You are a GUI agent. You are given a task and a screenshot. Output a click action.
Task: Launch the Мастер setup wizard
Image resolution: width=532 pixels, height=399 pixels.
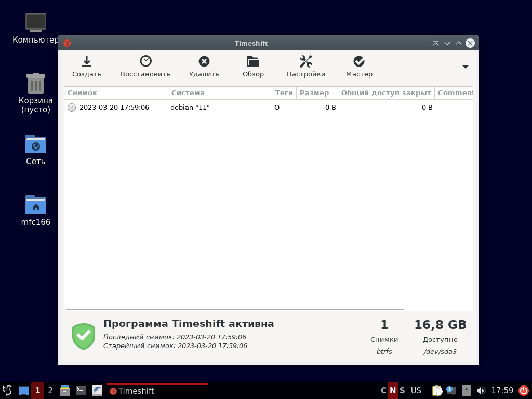click(x=359, y=66)
